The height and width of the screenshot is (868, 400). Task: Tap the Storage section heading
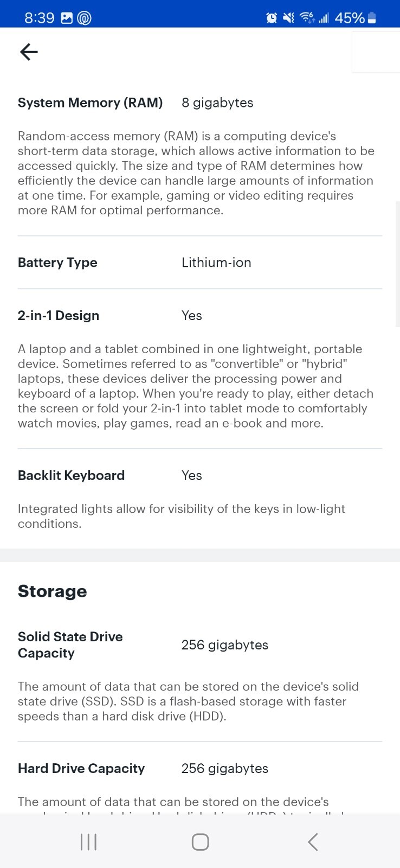click(52, 591)
